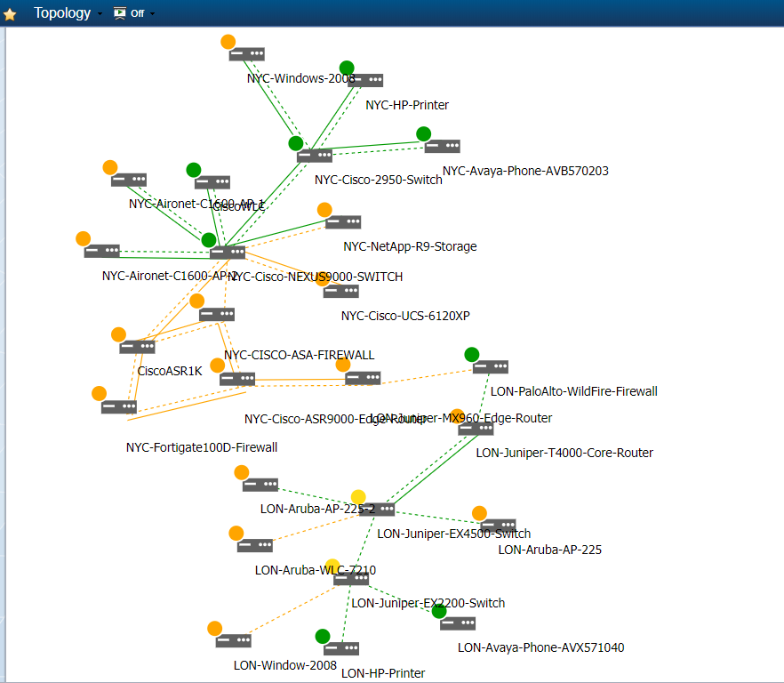Click yellow status dot on LON-Juniper-EX4500-Switch

[358, 497]
